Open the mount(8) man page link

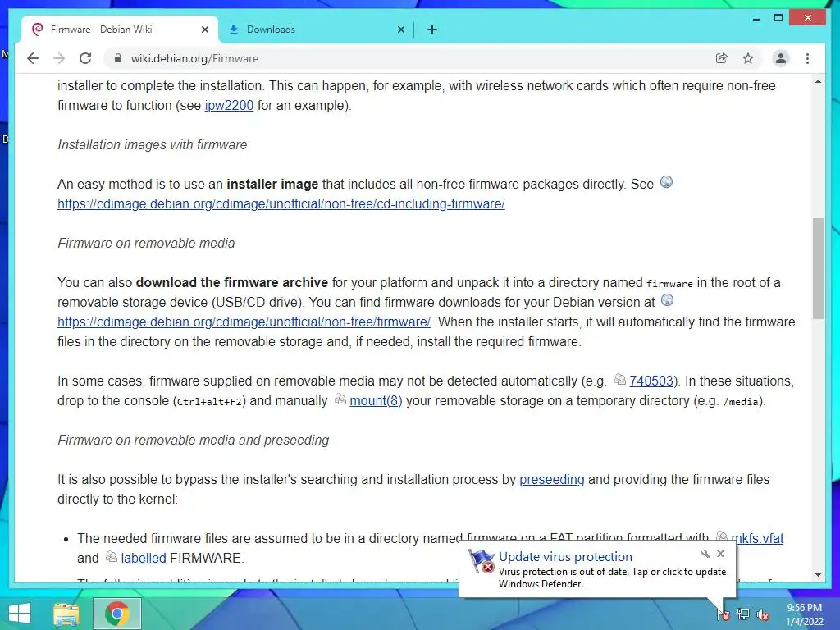[x=376, y=400]
